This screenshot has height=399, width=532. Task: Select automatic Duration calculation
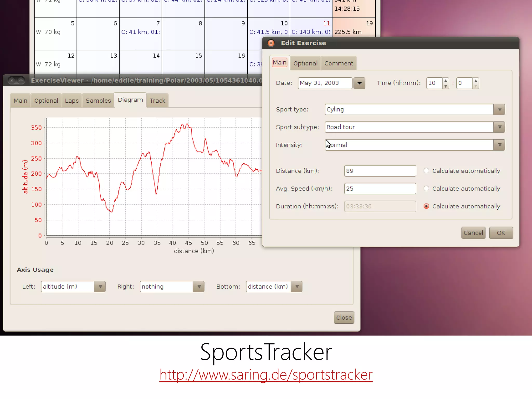click(426, 206)
